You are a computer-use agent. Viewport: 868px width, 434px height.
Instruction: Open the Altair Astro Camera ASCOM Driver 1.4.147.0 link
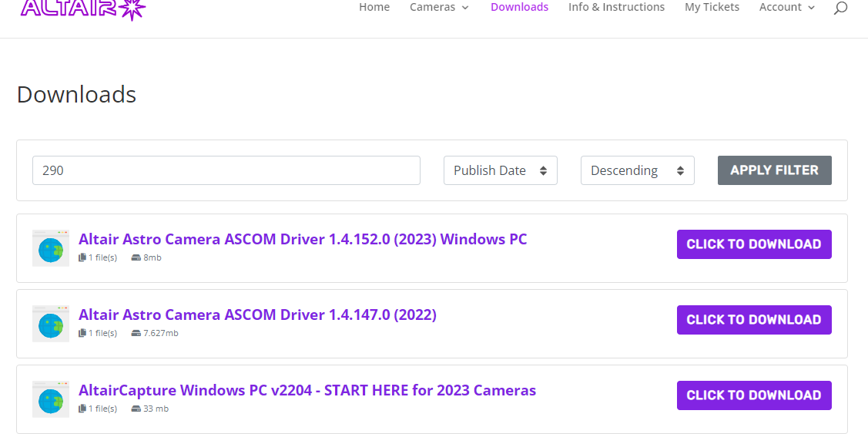257,315
